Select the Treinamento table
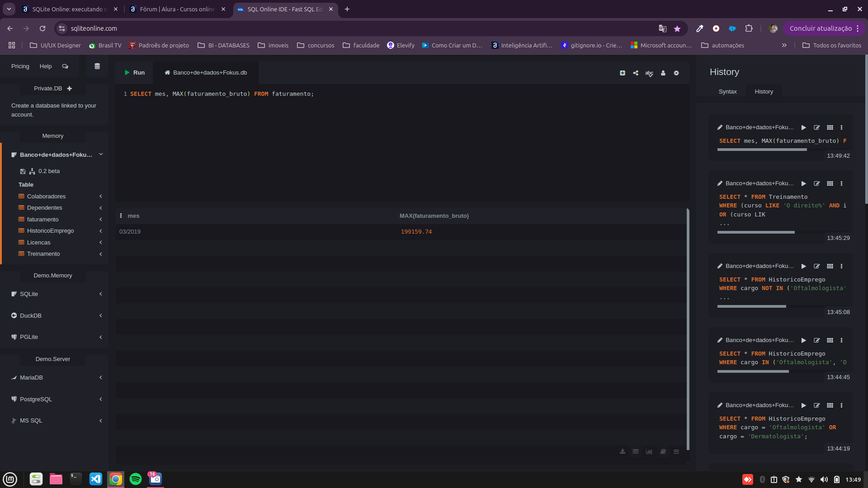868x488 pixels. coord(43,254)
